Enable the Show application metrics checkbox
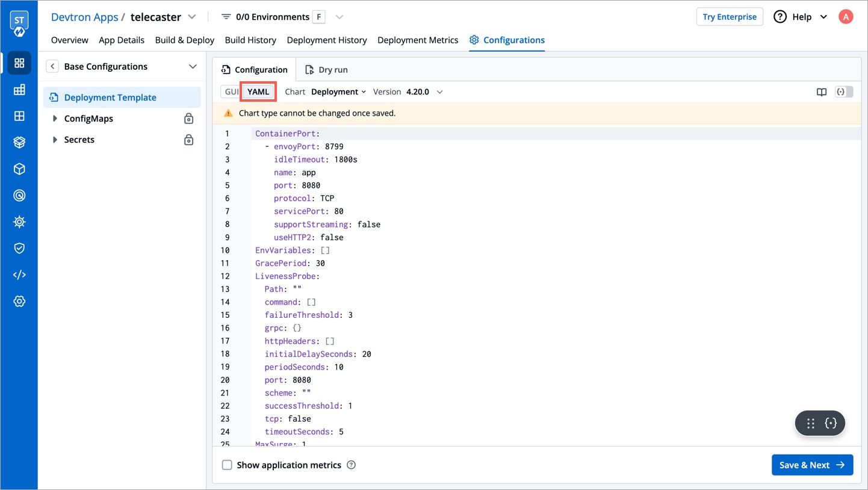 tap(227, 465)
